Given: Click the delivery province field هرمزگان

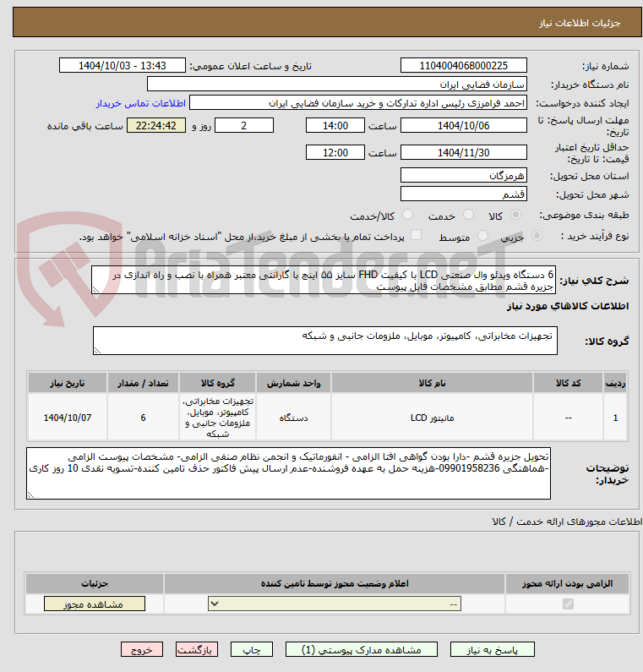Looking at the screenshot, I should (464, 175).
